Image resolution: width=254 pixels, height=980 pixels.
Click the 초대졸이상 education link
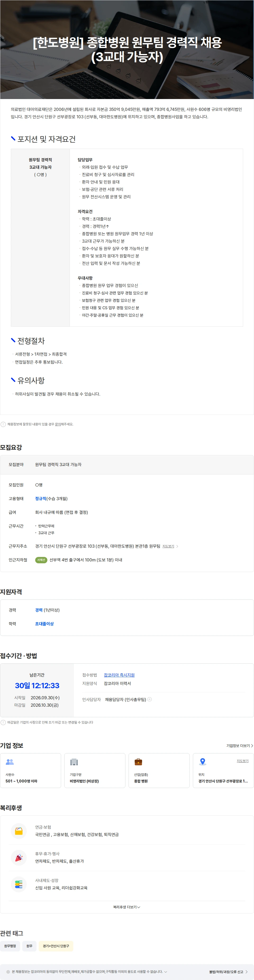(44, 624)
